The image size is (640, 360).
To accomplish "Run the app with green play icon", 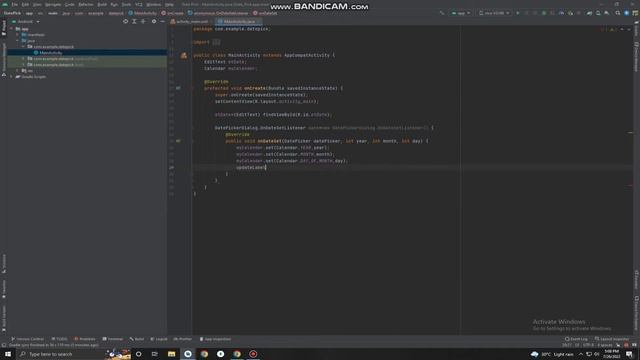I will pos(518,13).
